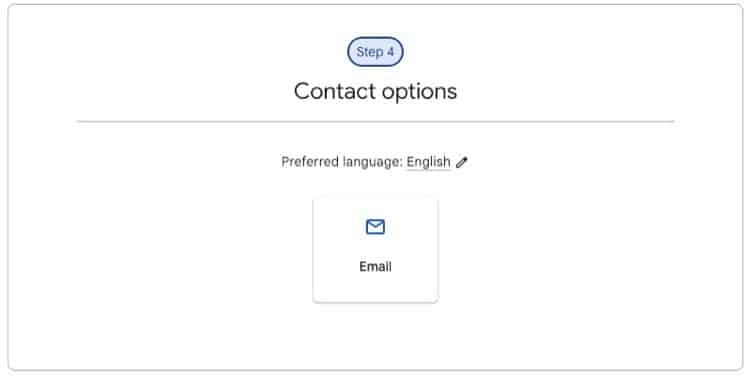Select the Email contact option card
This screenshot has height=380, width=750.
(x=375, y=249)
